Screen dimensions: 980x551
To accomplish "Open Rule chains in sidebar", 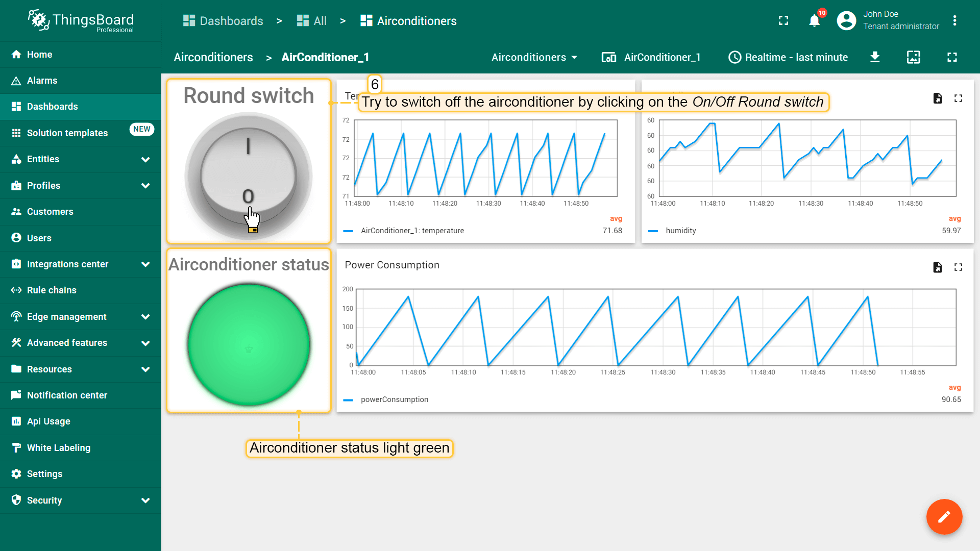I will (x=52, y=290).
